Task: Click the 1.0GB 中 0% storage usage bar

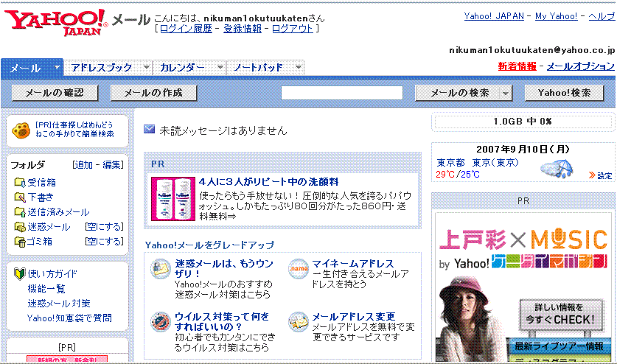Action: pos(523,122)
